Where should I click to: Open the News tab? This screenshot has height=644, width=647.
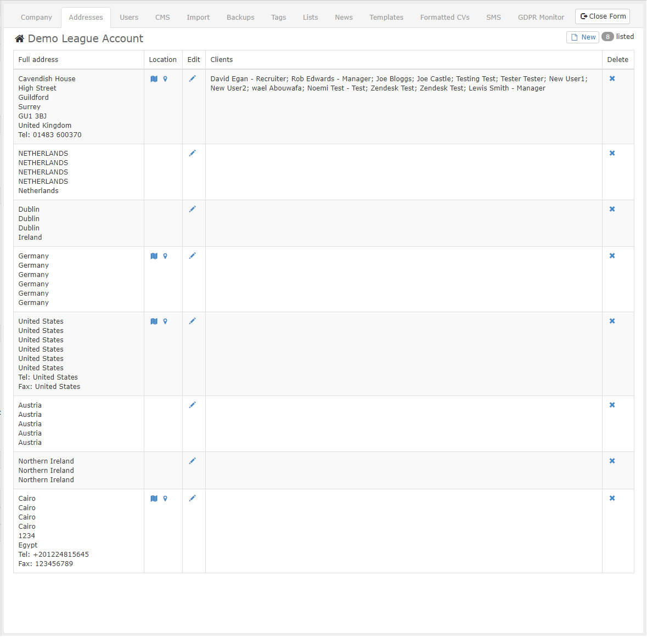pos(344,18)
